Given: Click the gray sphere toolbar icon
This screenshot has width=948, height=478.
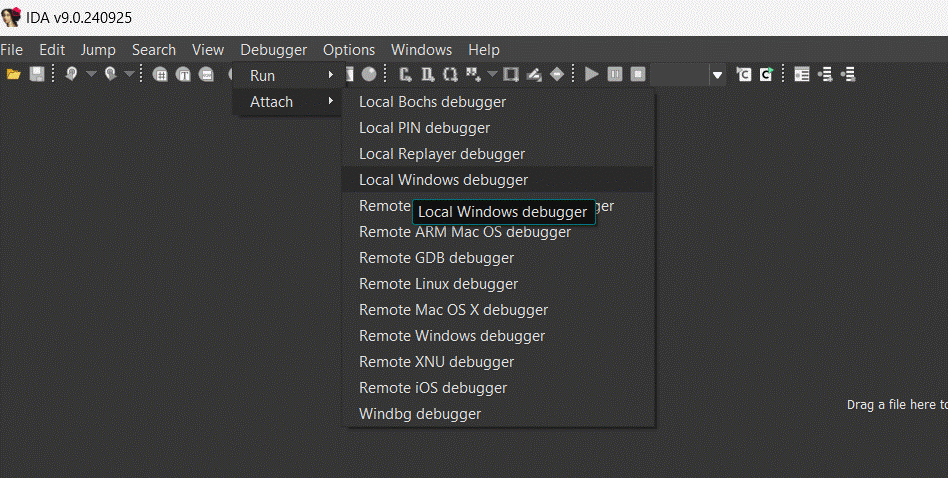Looking at the screenshot, I should [x=369, y=74].
